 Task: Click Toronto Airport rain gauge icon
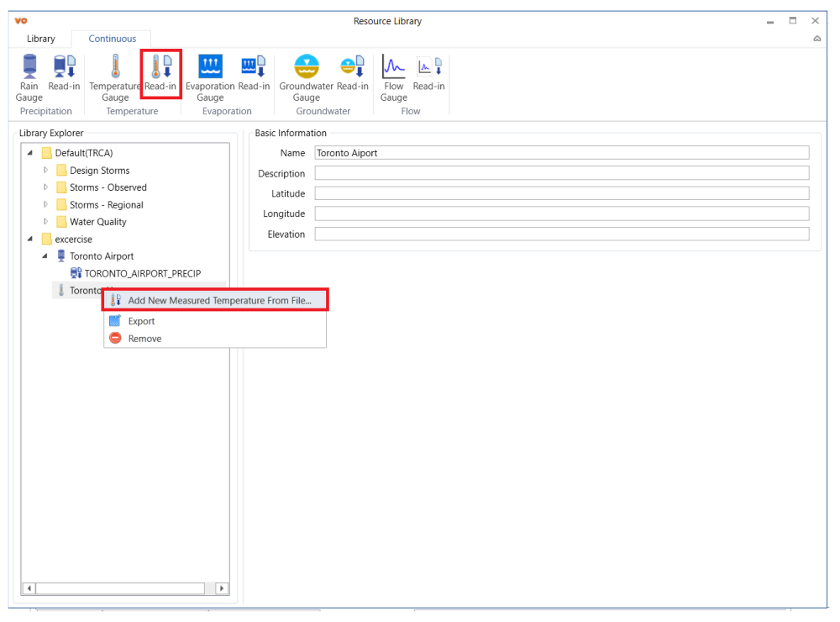click(x=61, y=256)
